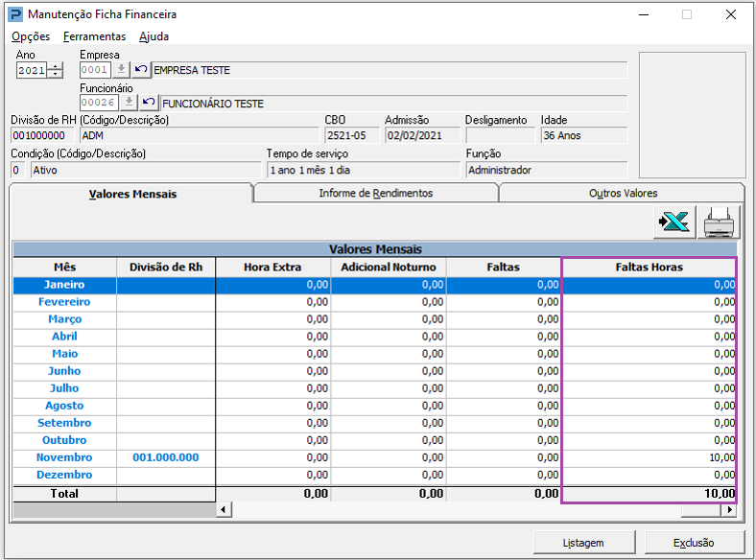This screenshot has height=560, width=756.
Task: Click the Faltas column header
Action: 504,267
